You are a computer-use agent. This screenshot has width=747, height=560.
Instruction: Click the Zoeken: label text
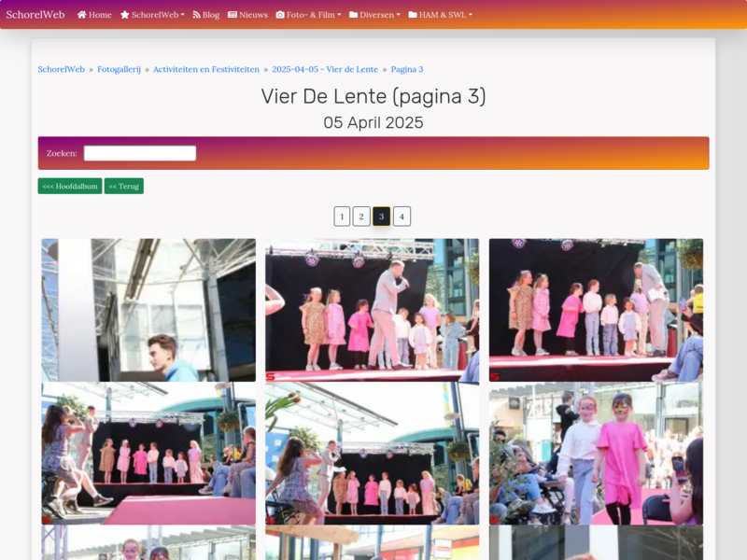(x=62, y=153)
